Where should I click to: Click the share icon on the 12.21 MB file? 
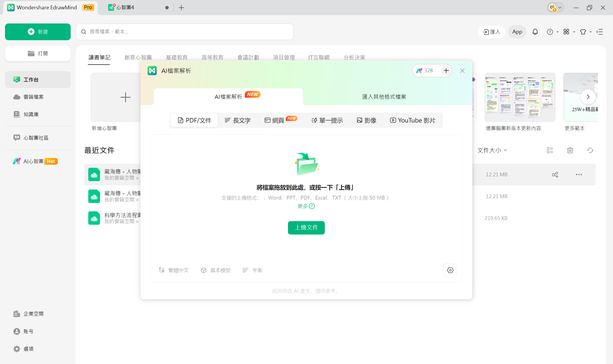[555, 174]
